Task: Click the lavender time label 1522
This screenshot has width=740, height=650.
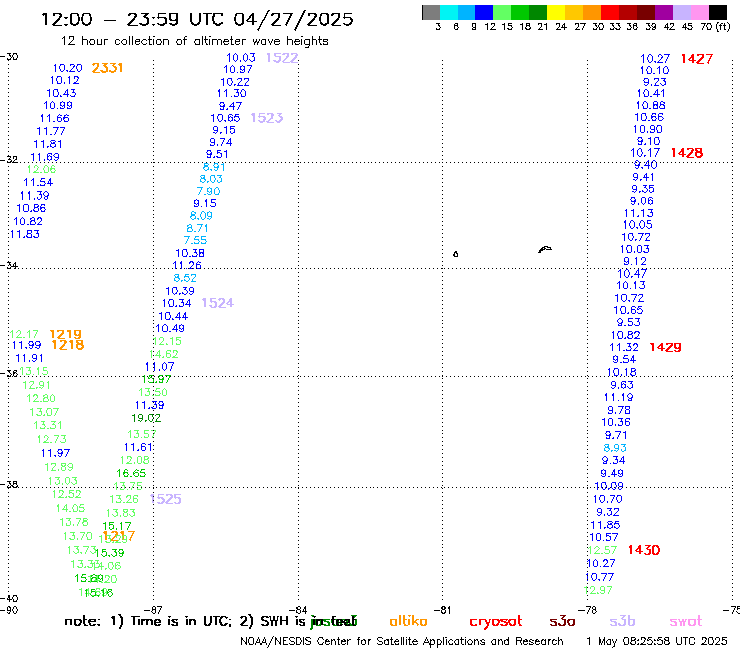Action: pyautogui.click(x=282, y=58)
